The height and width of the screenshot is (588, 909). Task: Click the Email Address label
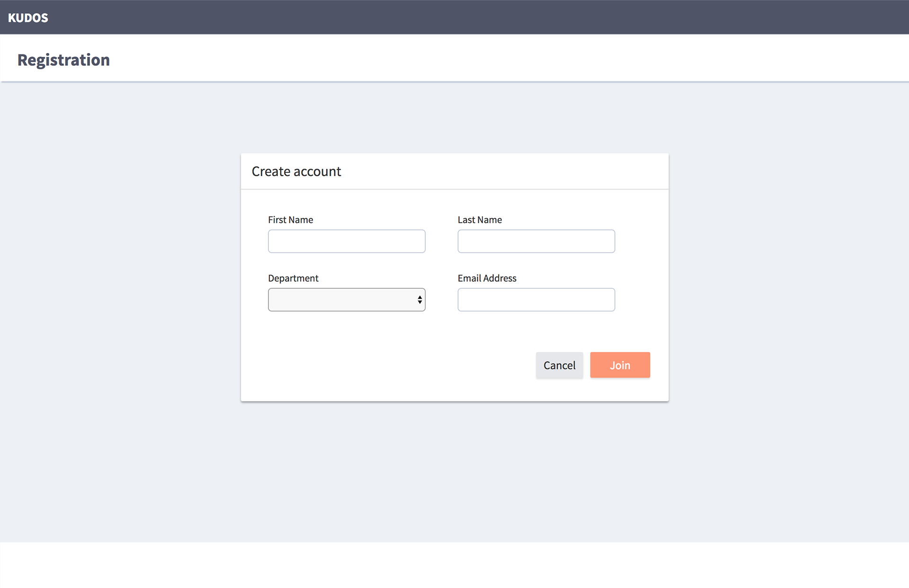[487, 278]
